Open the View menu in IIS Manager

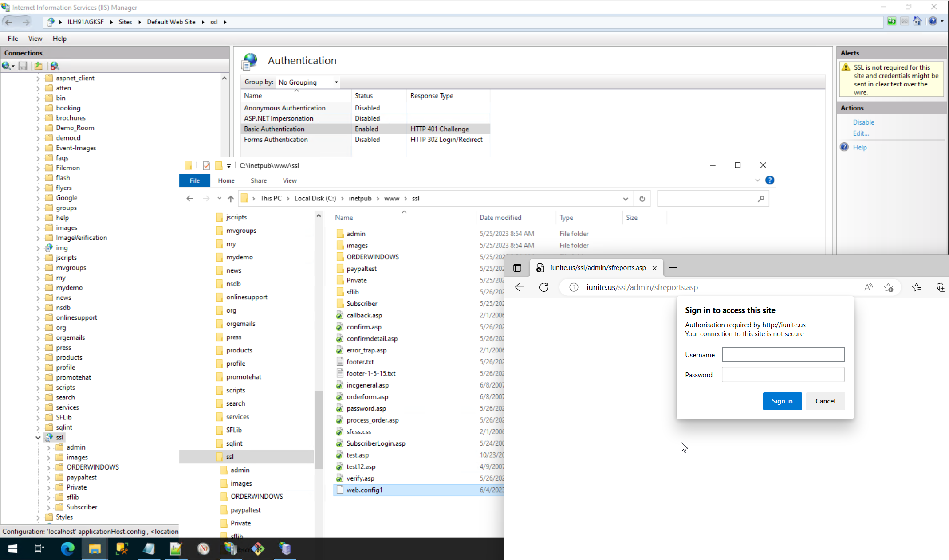click(x=35, y=39)
